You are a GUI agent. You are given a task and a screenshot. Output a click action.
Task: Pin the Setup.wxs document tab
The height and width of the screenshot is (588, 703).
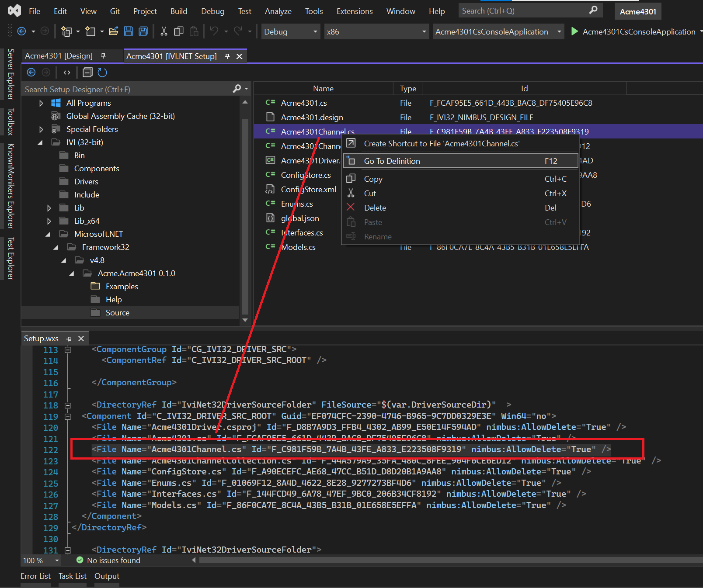[69, 338]
